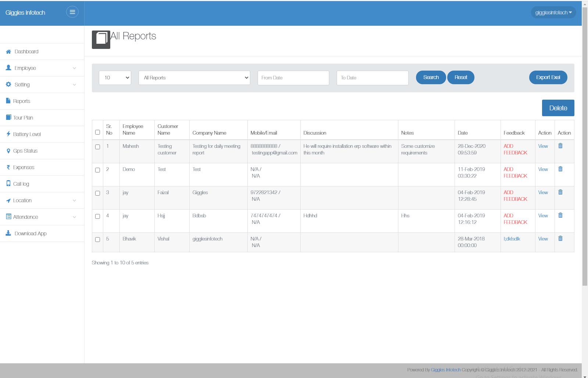The width and height of the screenshot is (588, 378).
Task: Click the Date column header
Action: click(463, 133)
